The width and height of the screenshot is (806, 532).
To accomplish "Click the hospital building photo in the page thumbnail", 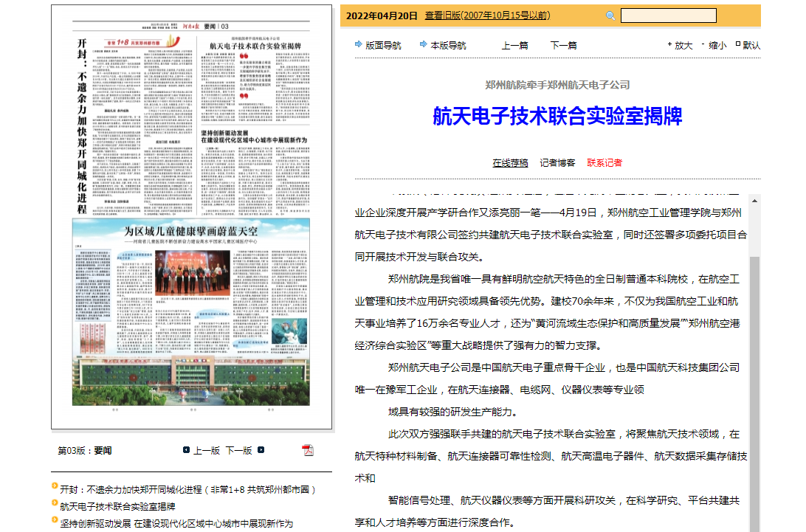I will click(190, 380).
